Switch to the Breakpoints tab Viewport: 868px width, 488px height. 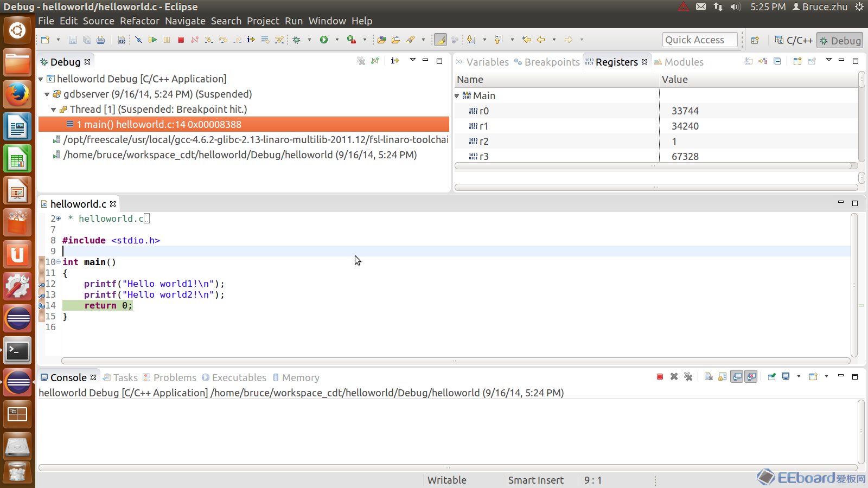[x=547, y=62]
